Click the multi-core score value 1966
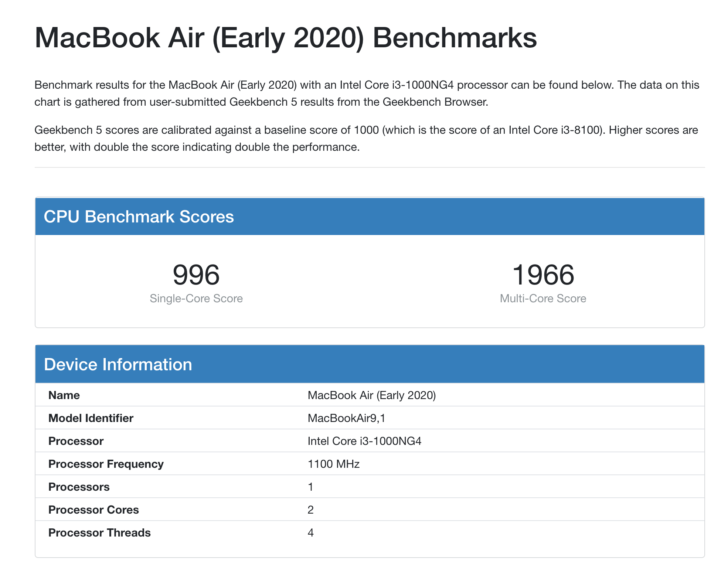The height and width of the screenshot is (572, 728). coord(543,275)
